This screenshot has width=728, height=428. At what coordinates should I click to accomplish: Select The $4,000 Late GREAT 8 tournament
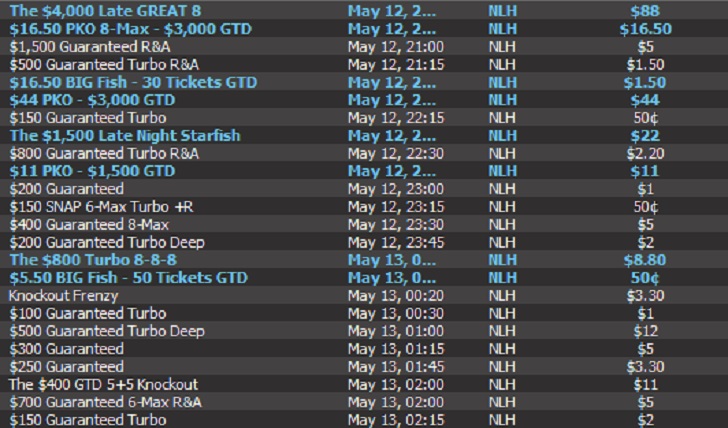click(x=364, y=11)
